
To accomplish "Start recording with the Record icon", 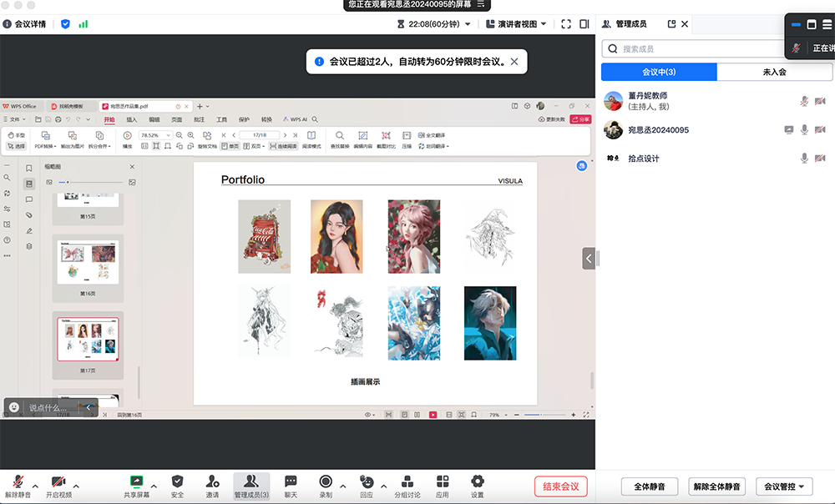I will pyautogui.click(x=326, y=481).
